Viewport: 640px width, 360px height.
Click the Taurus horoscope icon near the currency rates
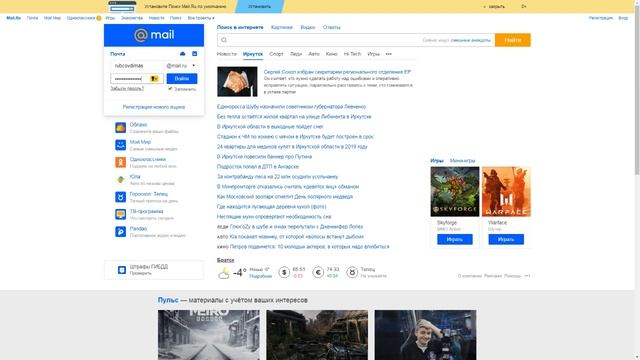point(352,272)
